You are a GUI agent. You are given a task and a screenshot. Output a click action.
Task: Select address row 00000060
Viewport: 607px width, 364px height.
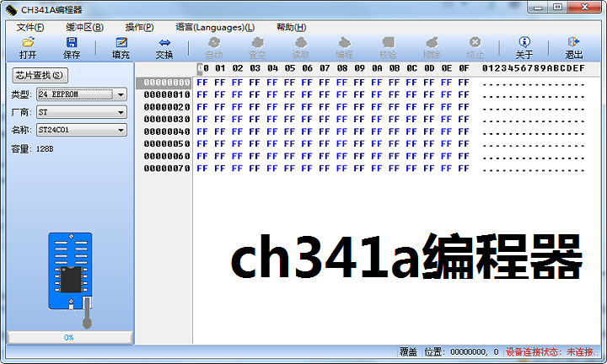(167, 156)
